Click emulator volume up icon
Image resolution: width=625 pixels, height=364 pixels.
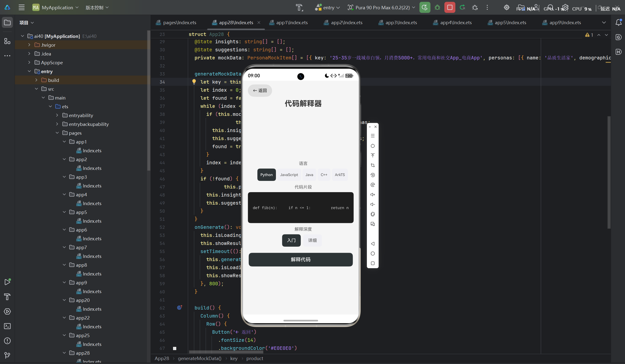tap(373, 195)
